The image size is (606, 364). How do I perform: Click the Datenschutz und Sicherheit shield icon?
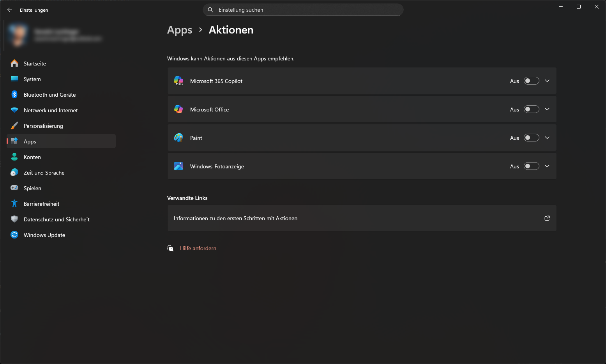[x=14, y=219]
